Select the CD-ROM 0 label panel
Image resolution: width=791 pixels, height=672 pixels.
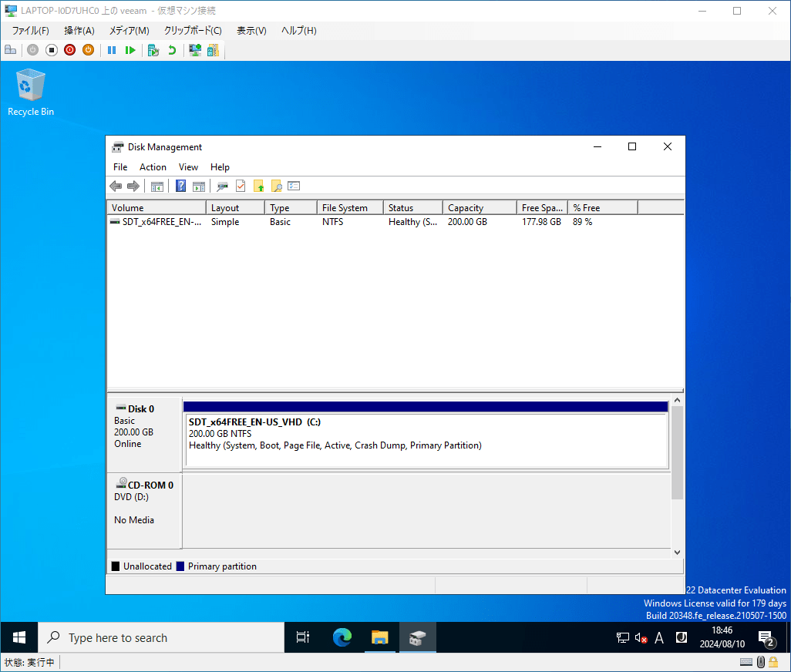tap(144, 511)
